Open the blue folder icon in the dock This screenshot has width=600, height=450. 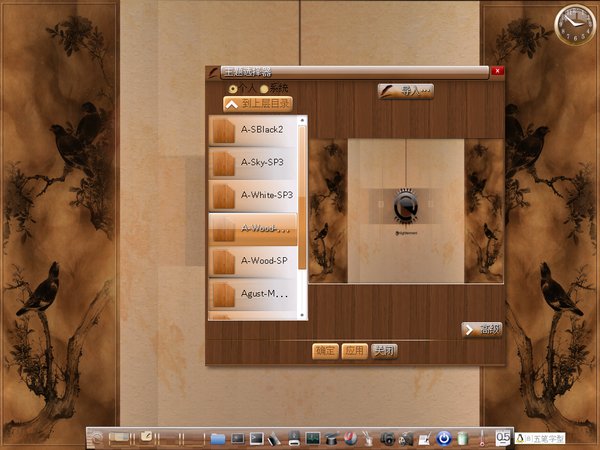pos(218,438)
